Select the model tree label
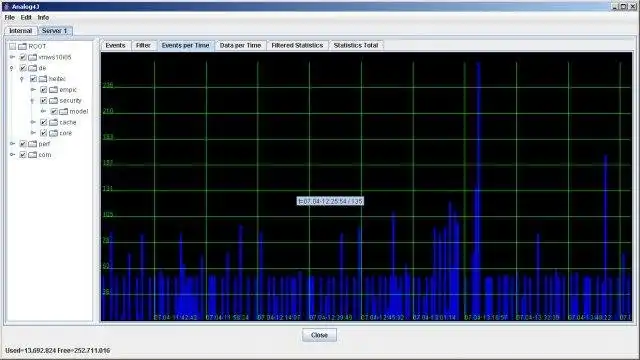The image size is (640, 360). [79, 111]
